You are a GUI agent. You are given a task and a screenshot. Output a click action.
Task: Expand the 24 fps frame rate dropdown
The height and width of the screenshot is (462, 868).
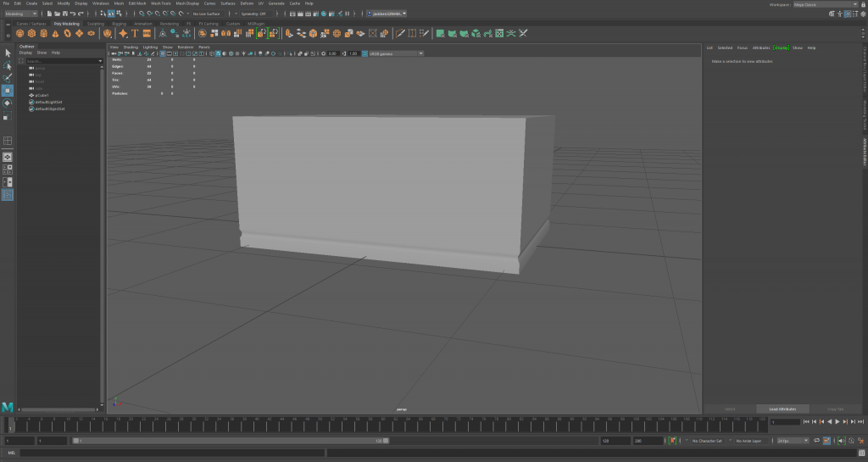[x=793, y=441]
